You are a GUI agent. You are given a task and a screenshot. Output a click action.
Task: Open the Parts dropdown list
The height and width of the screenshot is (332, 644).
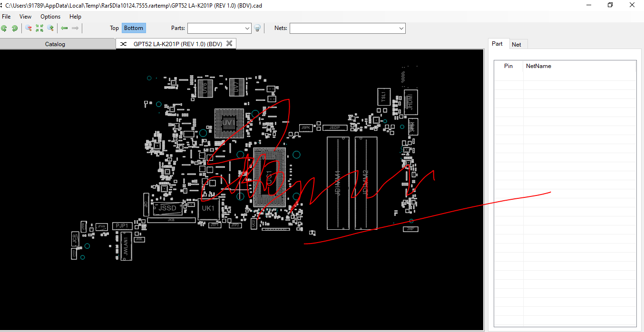[247, 29]
